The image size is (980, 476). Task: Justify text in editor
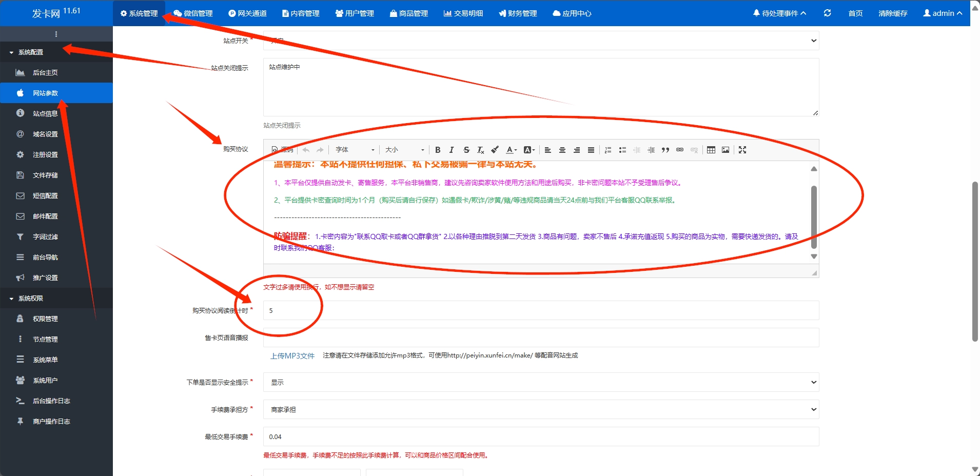point(591,150)
